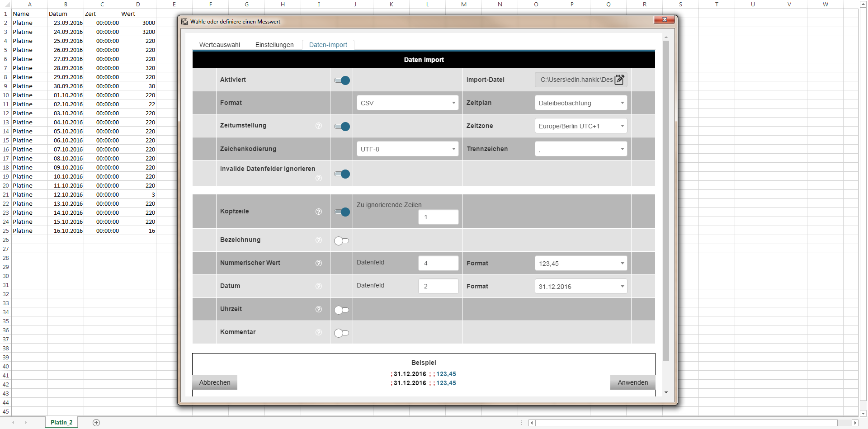Click the Abbrechen button
This screenshot has height=429, width=868.
[215, 382]
